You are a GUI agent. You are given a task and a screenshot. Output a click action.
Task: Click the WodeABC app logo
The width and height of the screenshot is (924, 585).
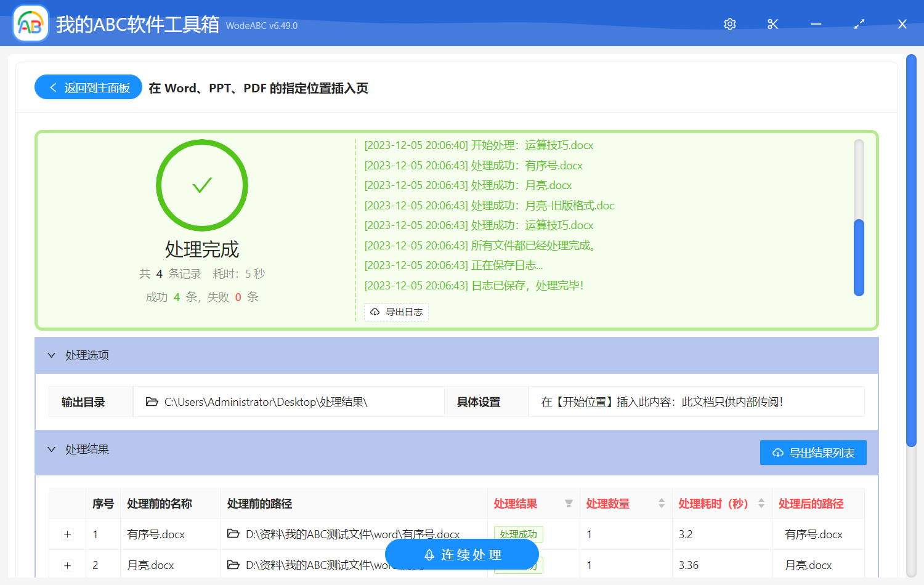[31, 24]
